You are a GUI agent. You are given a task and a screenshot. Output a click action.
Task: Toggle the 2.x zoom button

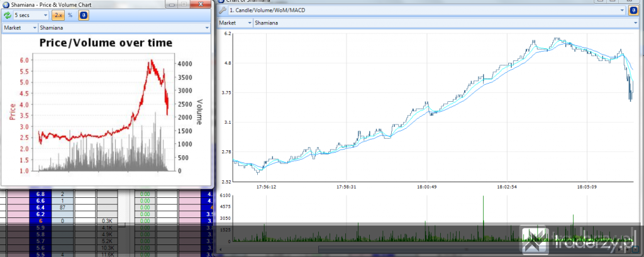click(58, 15)
